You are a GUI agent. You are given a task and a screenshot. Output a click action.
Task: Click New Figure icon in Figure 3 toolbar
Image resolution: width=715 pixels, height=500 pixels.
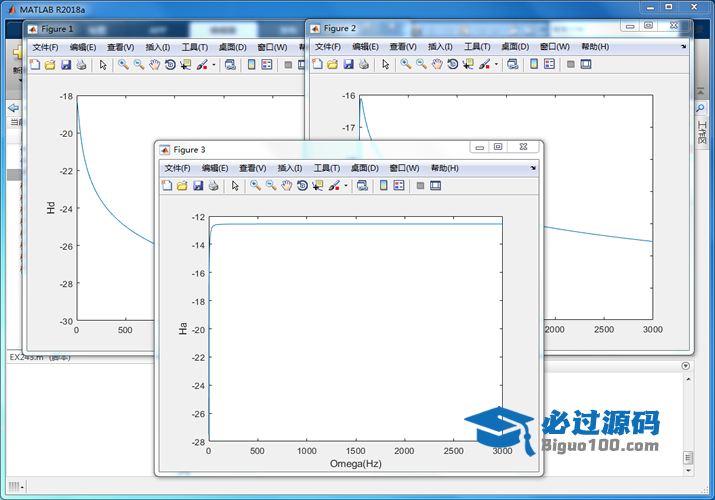[x=167, y=186]
